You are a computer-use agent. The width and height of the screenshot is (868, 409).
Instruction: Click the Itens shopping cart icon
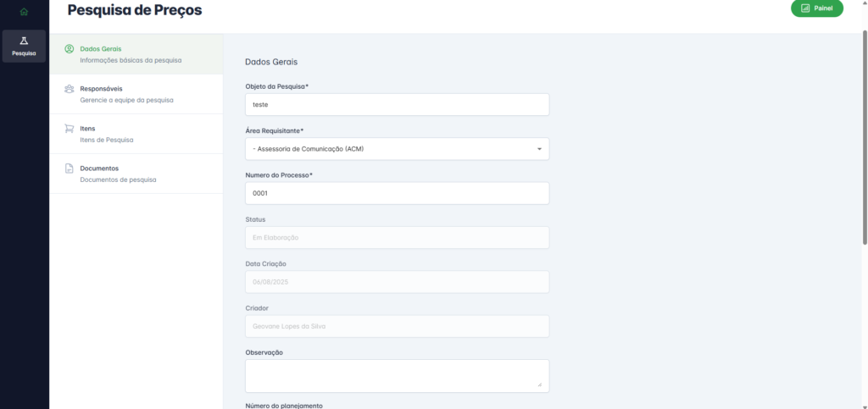(x=70, y=129)
